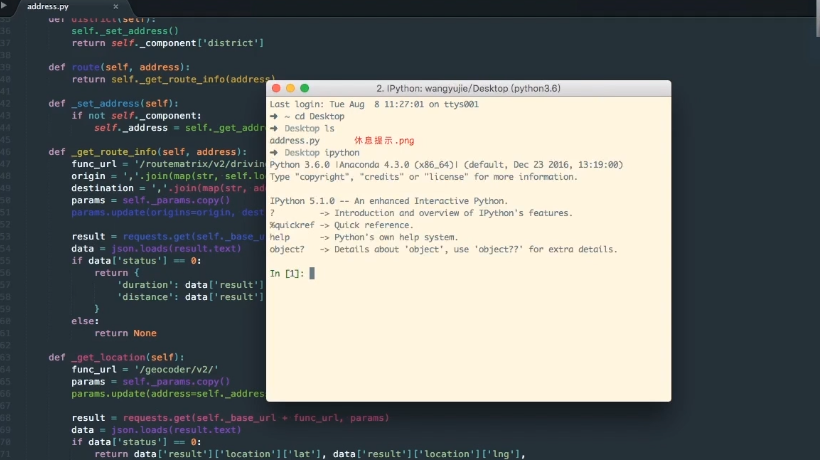820x460 pixels.
Task: Click the red '.png' filename in terminal
Action: click(384, 141)
